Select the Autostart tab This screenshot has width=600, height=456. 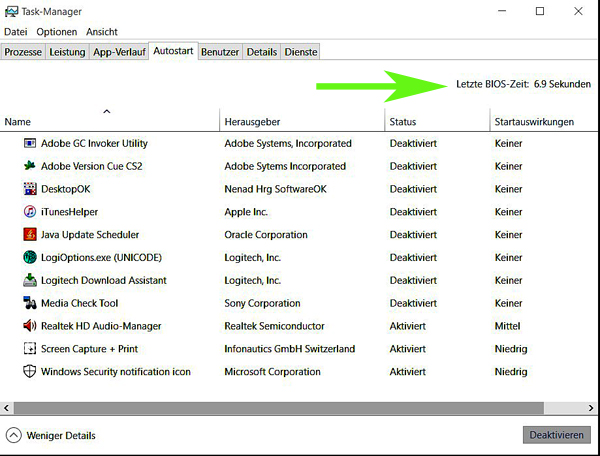point(173,51)
